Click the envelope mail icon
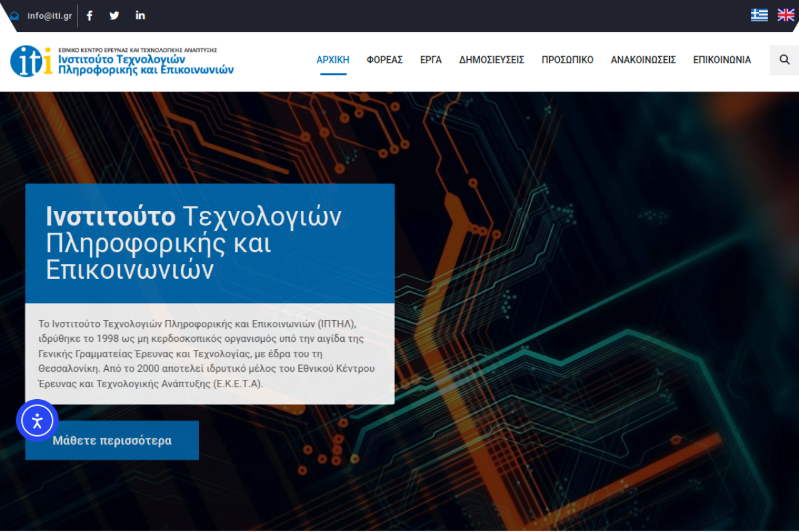 pyautogui.click(x=14, y=16)
